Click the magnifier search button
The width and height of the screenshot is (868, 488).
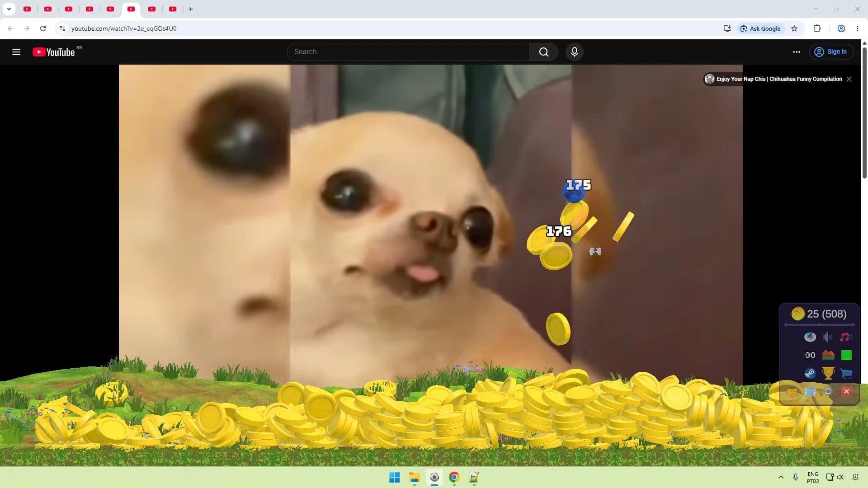pos(543,52)
